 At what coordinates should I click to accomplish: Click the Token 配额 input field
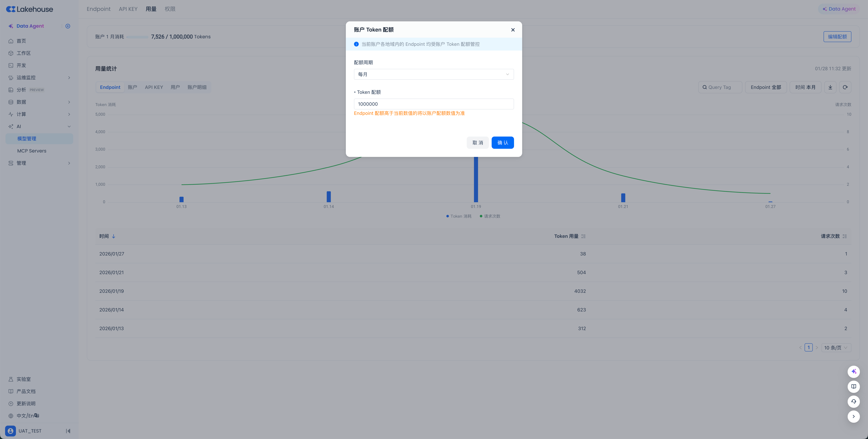pos(433,104)
